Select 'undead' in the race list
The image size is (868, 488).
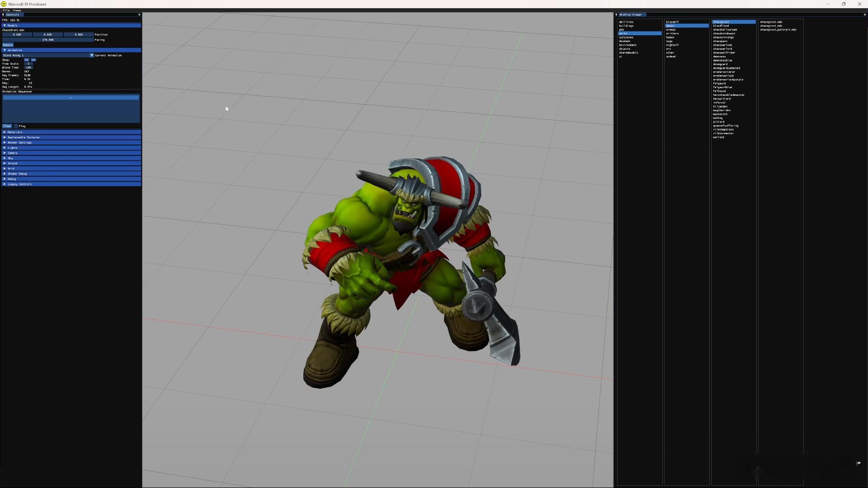[670, 56]
